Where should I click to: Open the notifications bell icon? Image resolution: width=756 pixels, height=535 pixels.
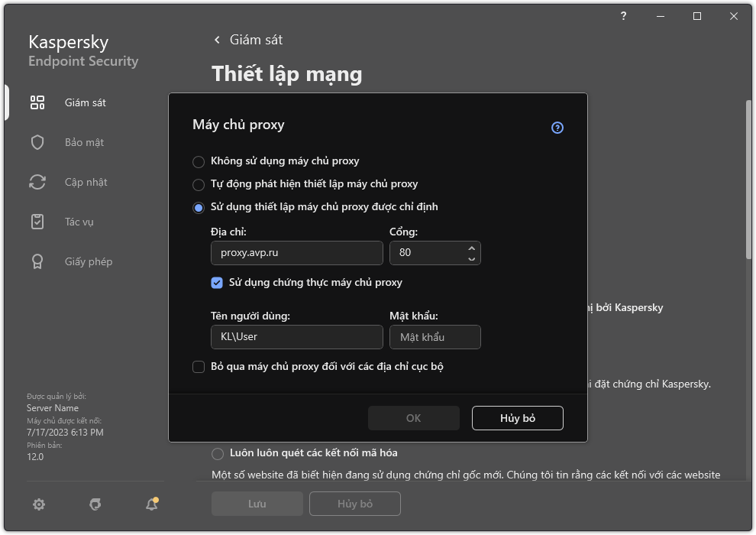[151, 504]
